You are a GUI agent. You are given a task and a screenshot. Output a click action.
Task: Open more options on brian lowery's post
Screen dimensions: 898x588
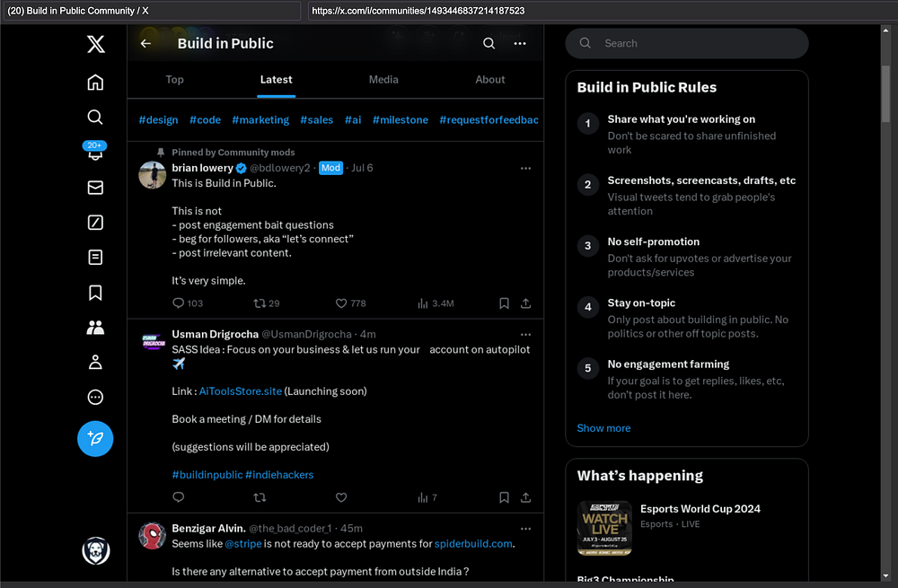pyautogui.click(x=525, y=169)
